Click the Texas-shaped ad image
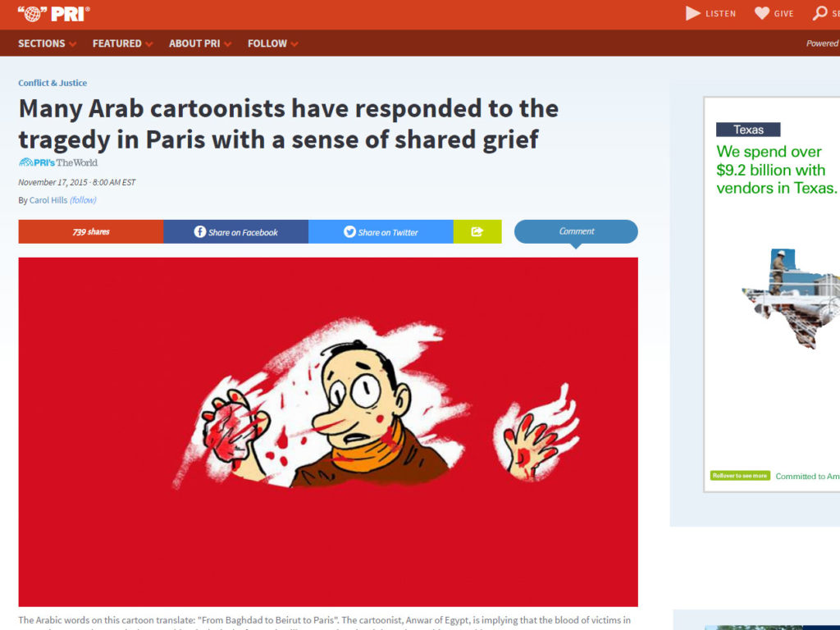This screenshot has height=630, width=840. 791,299
